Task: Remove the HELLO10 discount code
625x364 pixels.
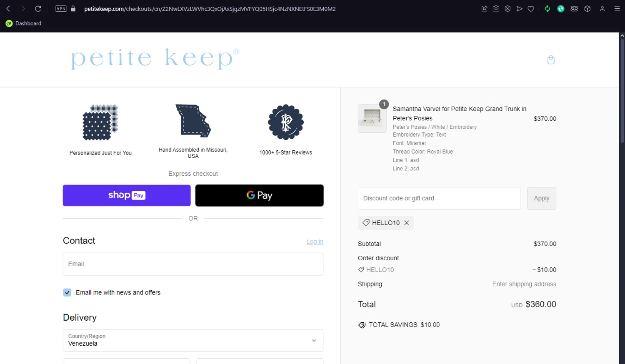Action: 407,223
